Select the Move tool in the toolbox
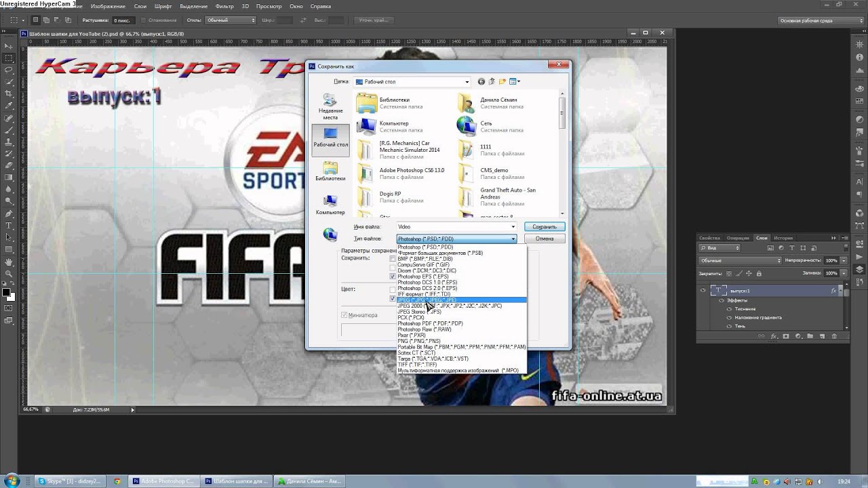The height and width of the screenshot is (488, 868). (x=9, y=46)
